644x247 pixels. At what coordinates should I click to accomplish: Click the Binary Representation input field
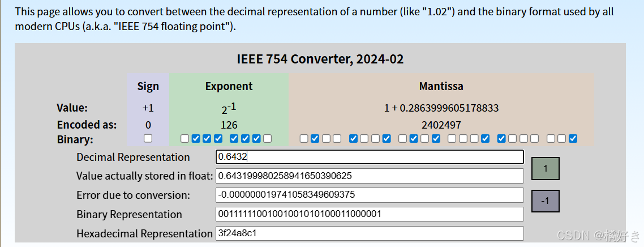click(x=370, y=214)
